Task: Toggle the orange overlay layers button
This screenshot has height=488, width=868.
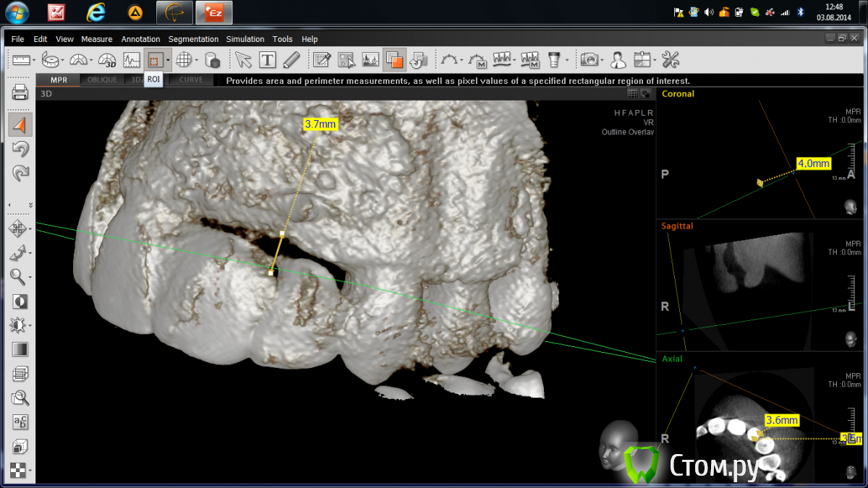Action: [x=394, y=60]
